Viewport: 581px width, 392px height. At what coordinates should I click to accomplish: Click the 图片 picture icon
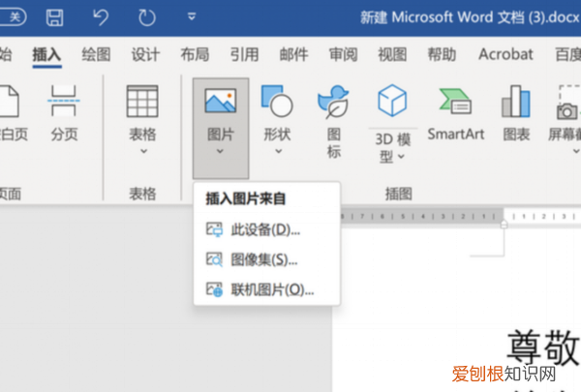tap(221, 101)
